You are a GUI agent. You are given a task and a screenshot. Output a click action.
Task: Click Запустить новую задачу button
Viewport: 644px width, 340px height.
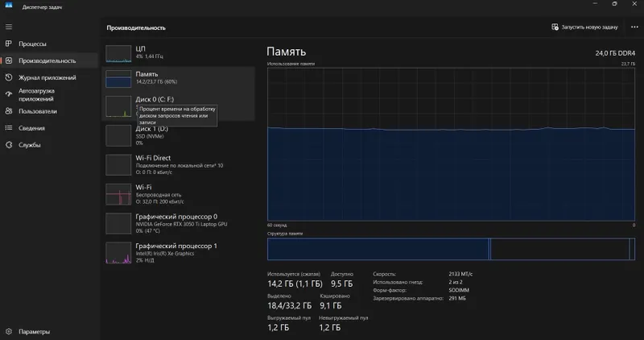pos(585,27)
